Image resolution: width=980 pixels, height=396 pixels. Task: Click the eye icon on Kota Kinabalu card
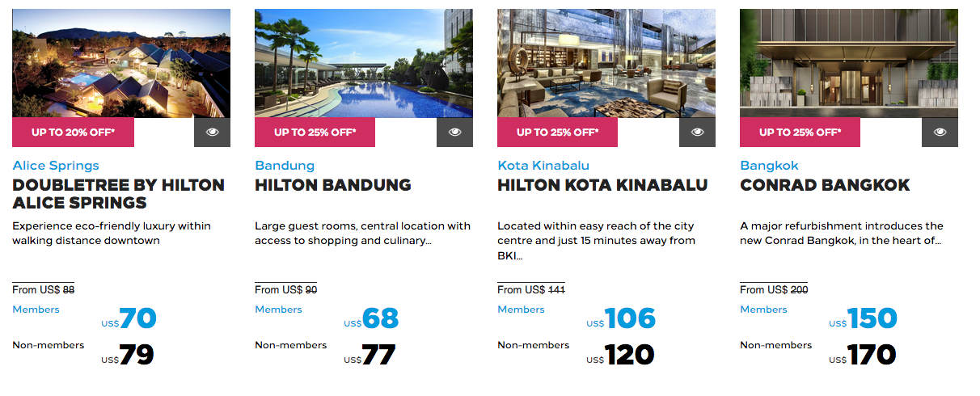click(x=697, y=132)
